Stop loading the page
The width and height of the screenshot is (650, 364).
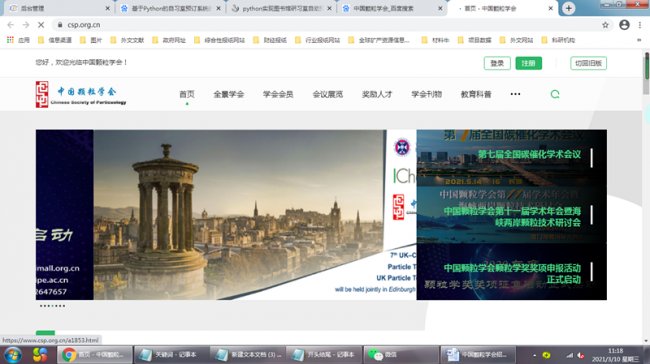41,25
